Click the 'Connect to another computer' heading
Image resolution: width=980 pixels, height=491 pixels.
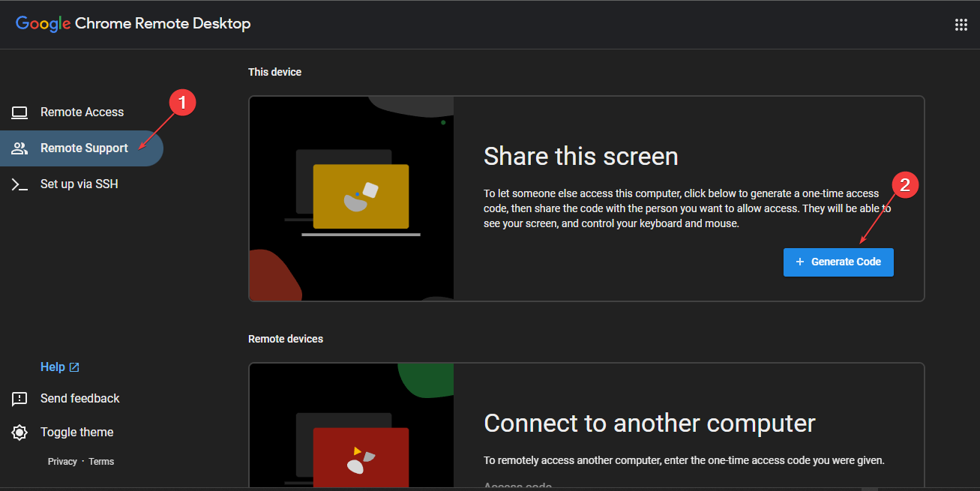click(x=649, y=423)
